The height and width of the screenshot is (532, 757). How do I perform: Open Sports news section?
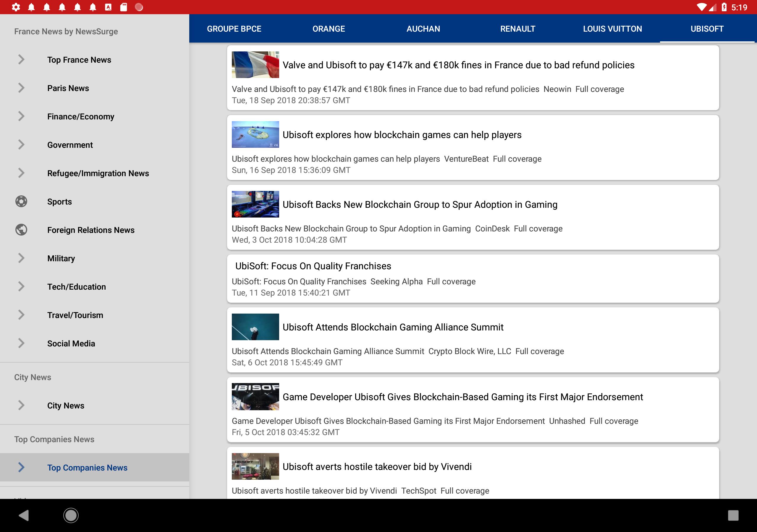[95, 201]
